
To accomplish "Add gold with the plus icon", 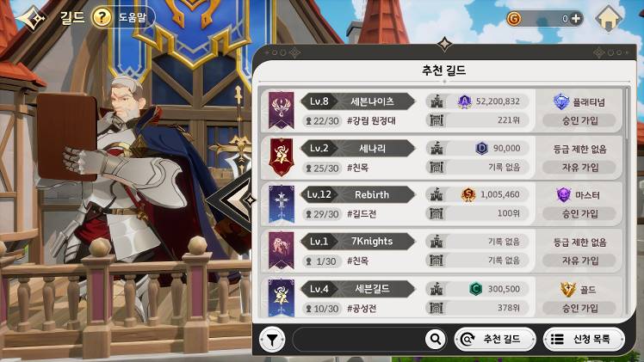I will [x=576, y=18].
